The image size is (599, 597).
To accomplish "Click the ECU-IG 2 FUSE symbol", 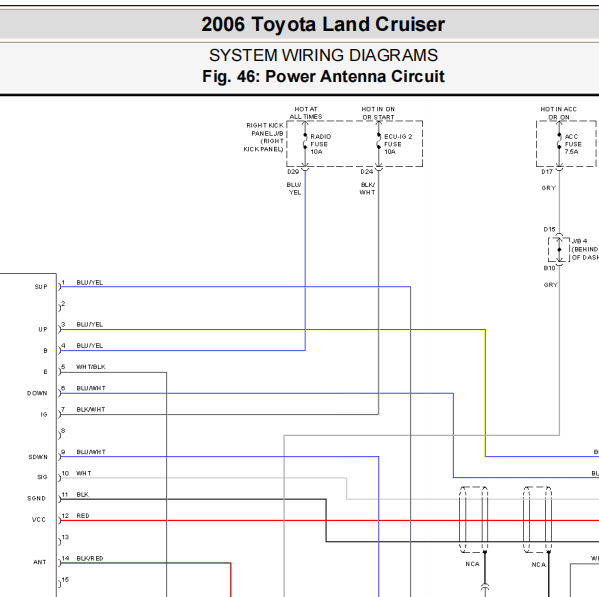I will 379,141.
